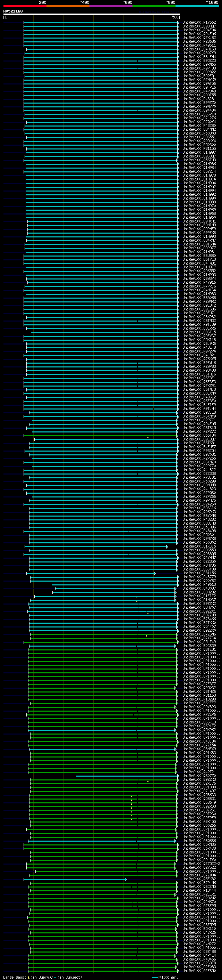This screenshot has width=222, height=980.
Task: Click the UniRef100_Q2YHN7 entry
Action: (199, 558)
